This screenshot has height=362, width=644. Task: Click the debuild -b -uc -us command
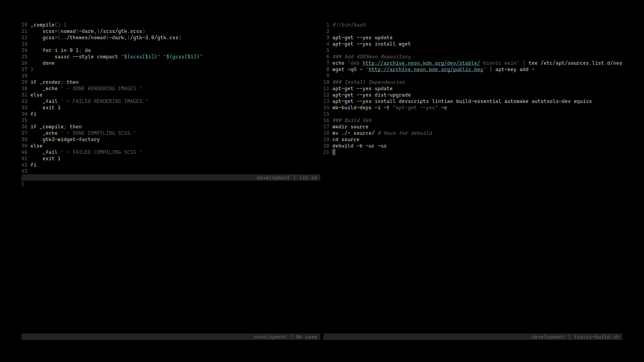click(359, 146)
